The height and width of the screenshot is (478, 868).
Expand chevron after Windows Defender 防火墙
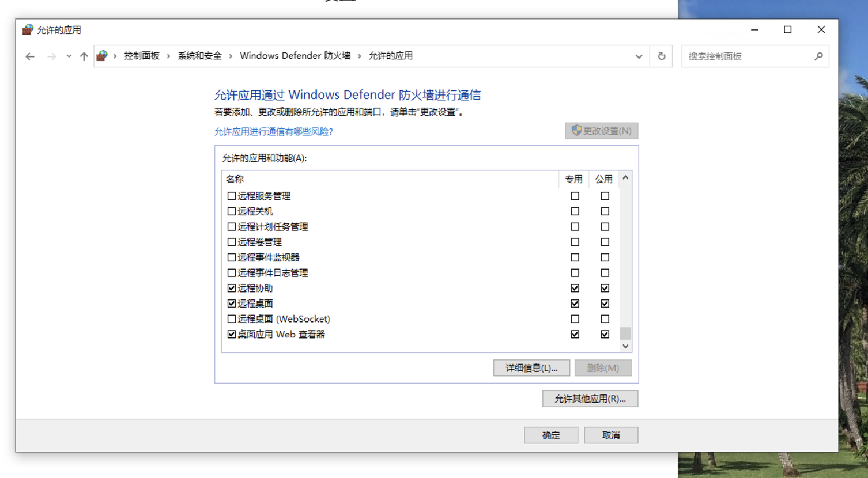pos(360,56)
